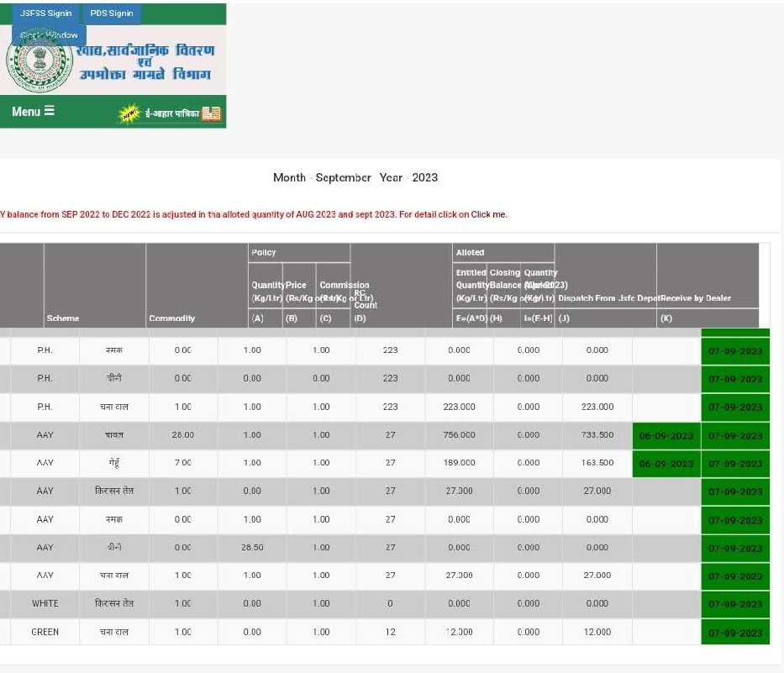Click the Scheme column header
Image resolution: width=784 pixels, height=673 pixels.
(63, 318)
